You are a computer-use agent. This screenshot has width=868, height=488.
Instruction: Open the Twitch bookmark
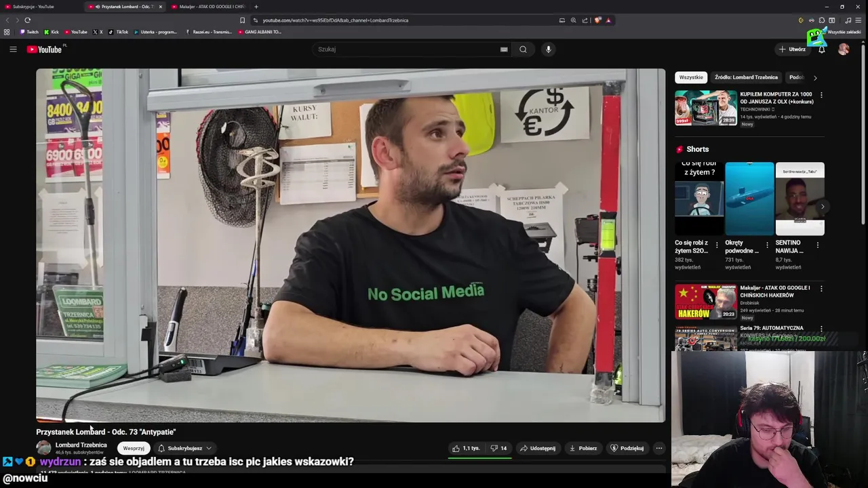[x=29, y=32]
